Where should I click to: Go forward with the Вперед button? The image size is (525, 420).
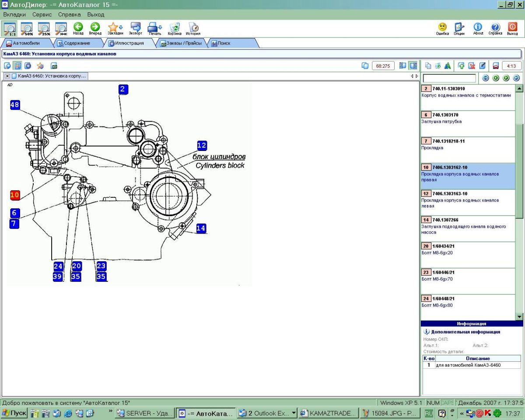[x=95, y=28]
